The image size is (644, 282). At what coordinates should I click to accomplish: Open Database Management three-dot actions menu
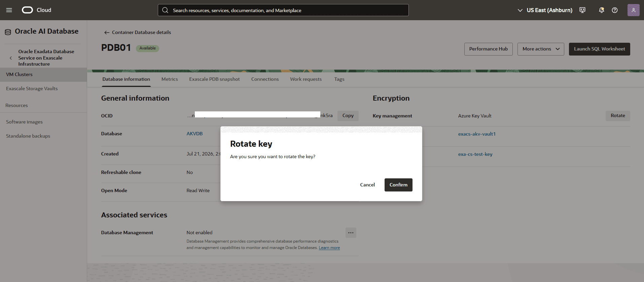[351, 233]
